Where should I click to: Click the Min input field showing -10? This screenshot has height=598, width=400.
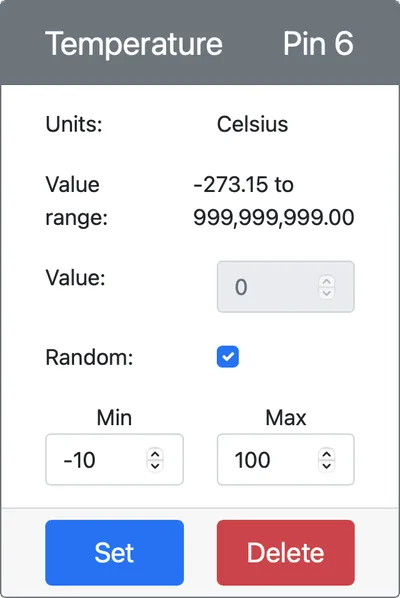[114, 459]
